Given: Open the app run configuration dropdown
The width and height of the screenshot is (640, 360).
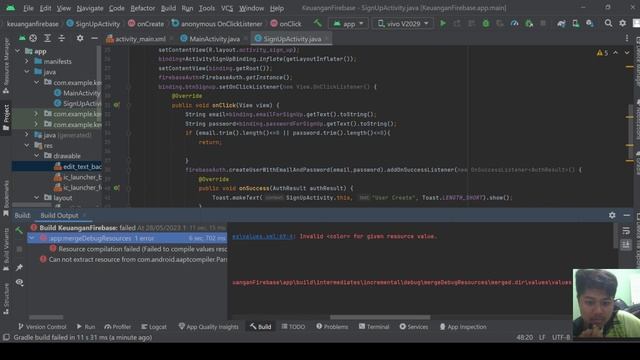Looking at the screenshot, I should 348,24.
